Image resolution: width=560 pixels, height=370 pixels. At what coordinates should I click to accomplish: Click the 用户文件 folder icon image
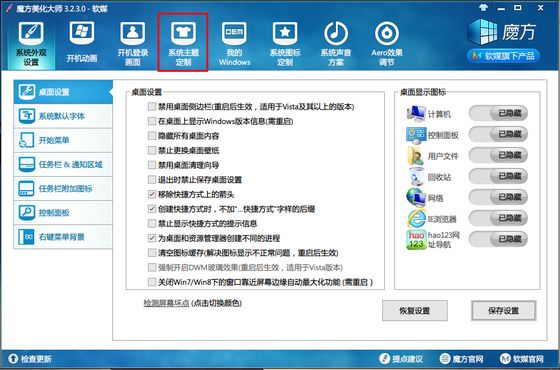pos(415,156)
